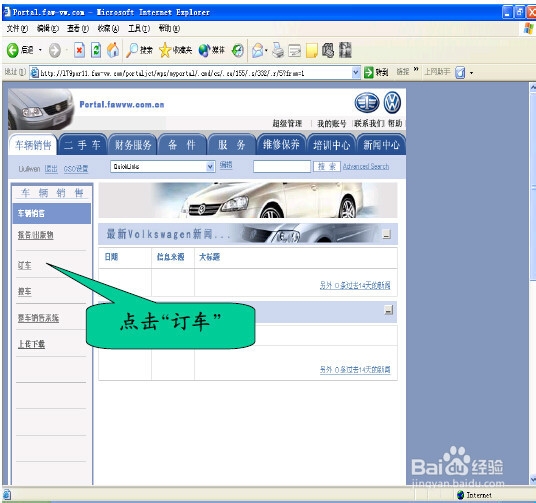Image resolution: width=536 pixels, height=503 pixels.
Task: Open the Search magnifier in the toolbar
Action: 132,50
